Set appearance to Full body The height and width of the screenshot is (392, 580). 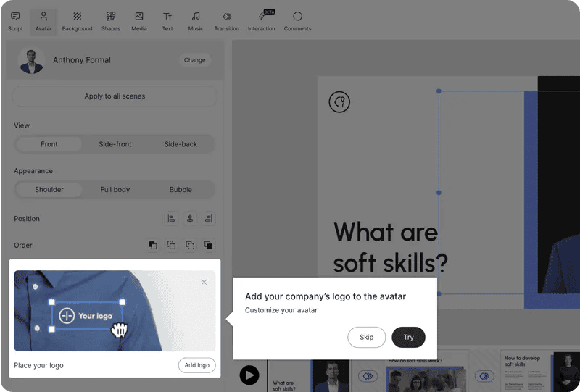(x=115, y=190)
